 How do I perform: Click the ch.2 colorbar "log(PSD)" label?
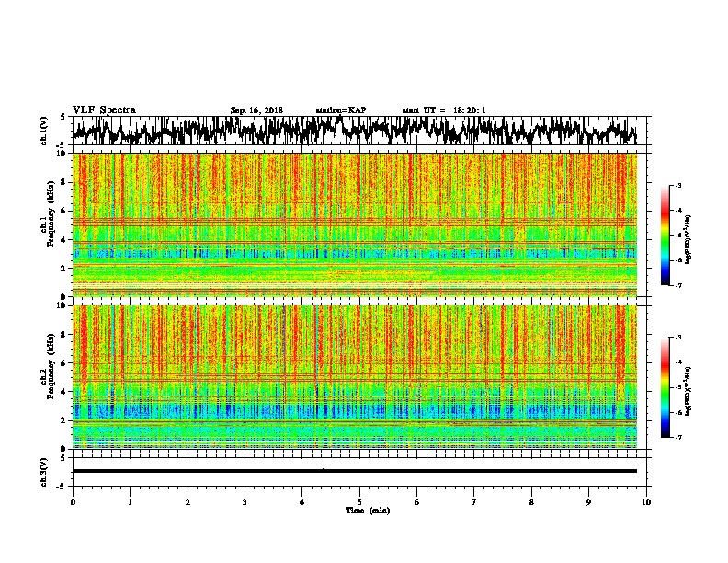pyautogui.click(x=688, y=391)
